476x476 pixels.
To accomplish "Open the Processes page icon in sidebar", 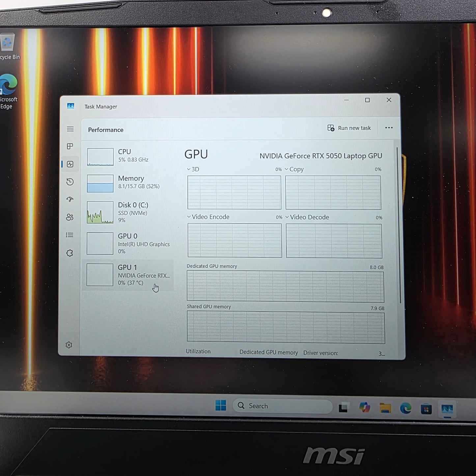I will click(70, 146).
